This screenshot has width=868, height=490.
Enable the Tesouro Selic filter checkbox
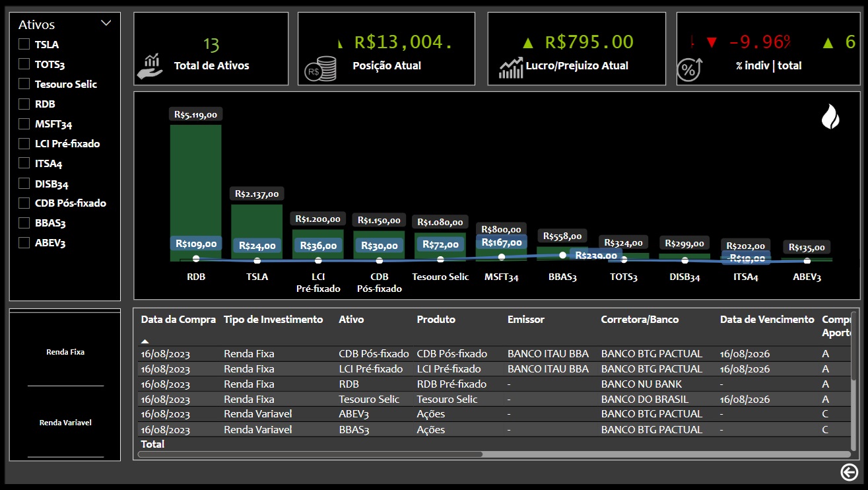[x=24, y=84]
